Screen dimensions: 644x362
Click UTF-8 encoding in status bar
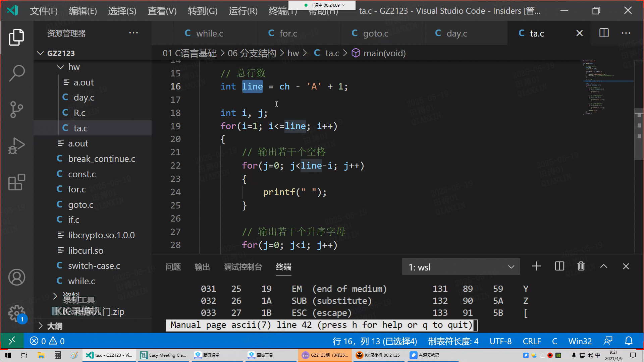(500, 341)
